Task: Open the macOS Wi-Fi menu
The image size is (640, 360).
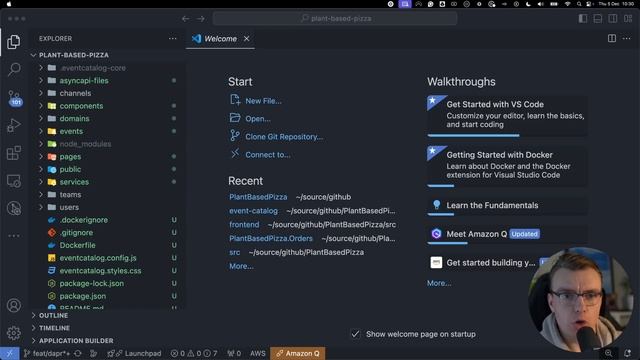Action: pos(567,4)
